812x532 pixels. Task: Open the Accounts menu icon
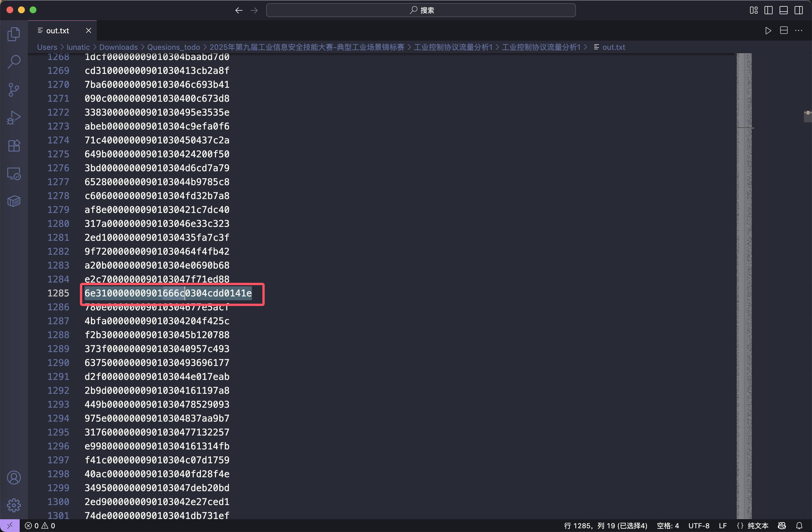click(14, 477)
